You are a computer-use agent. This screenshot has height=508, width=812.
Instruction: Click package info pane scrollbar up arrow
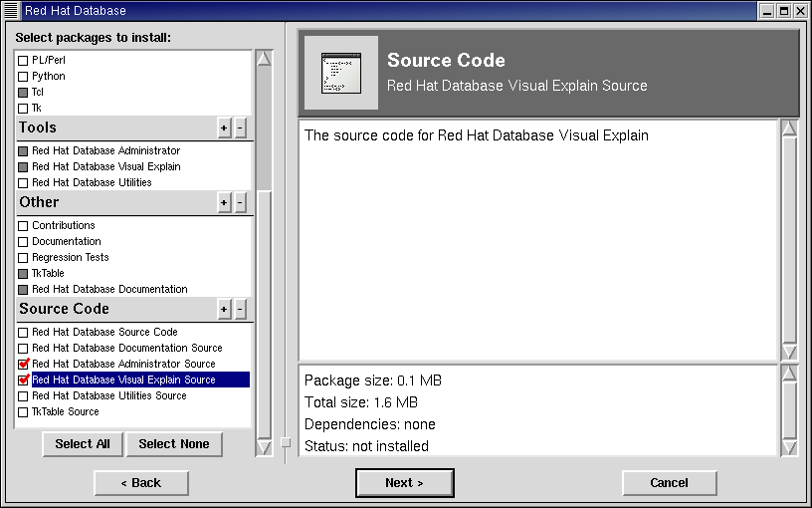pos(789,373)
